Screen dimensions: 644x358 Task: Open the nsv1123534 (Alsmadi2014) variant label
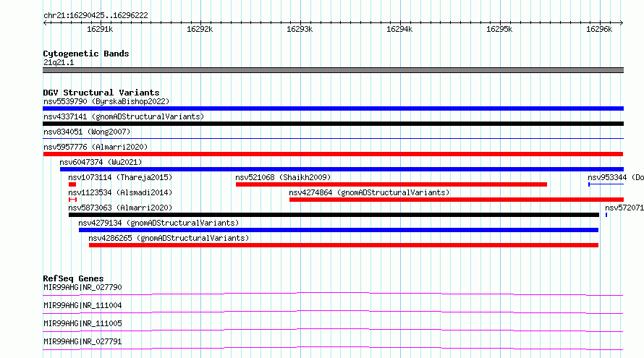click(x=120, y=192)
